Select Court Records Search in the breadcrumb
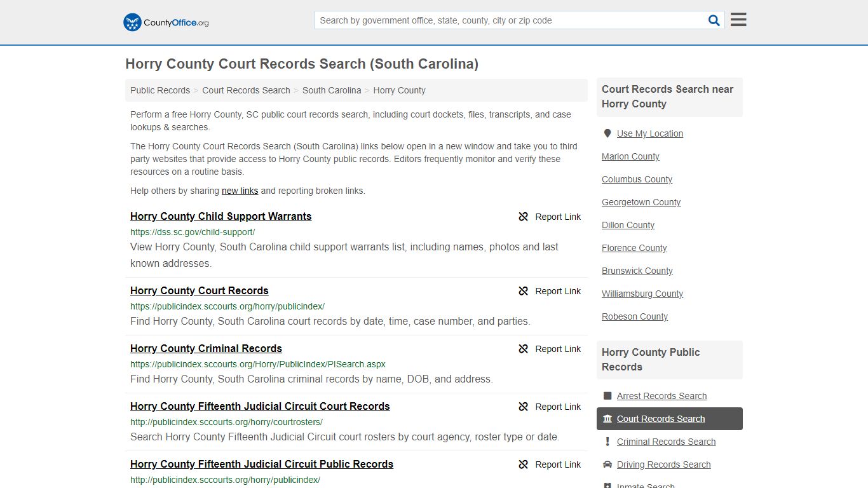 (x=246, y=90)
